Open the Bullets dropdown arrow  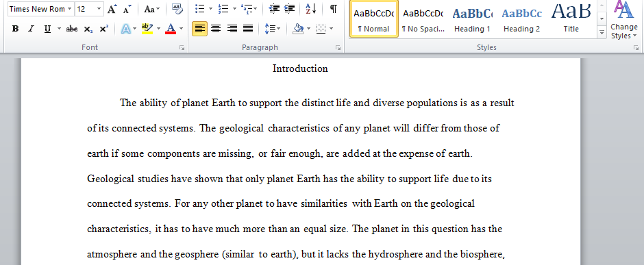pos(211,9)
